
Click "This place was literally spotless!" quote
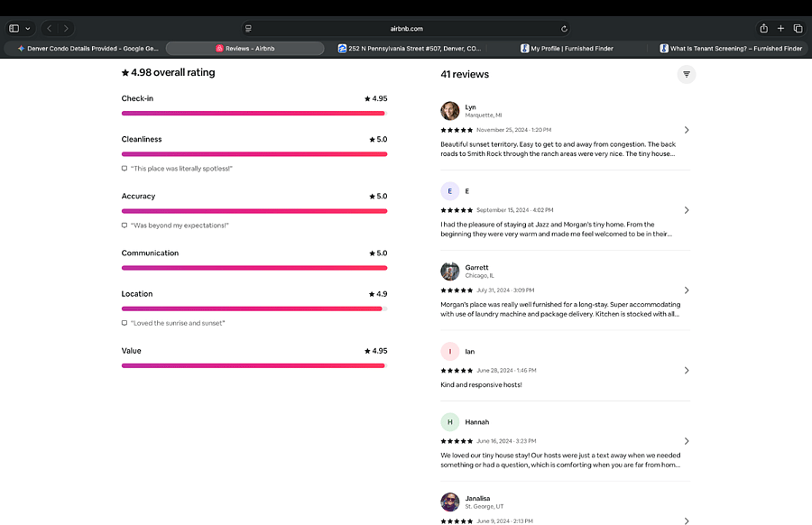[181, 169]
